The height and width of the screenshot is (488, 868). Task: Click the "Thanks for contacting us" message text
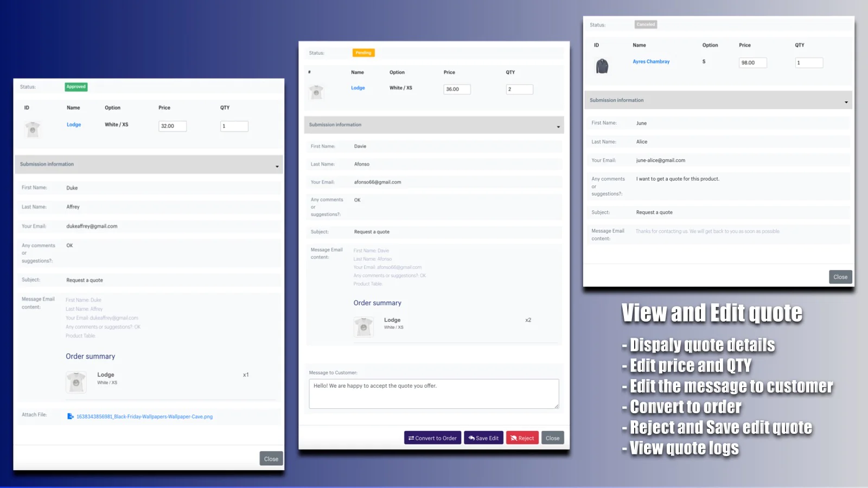(708, 232)
